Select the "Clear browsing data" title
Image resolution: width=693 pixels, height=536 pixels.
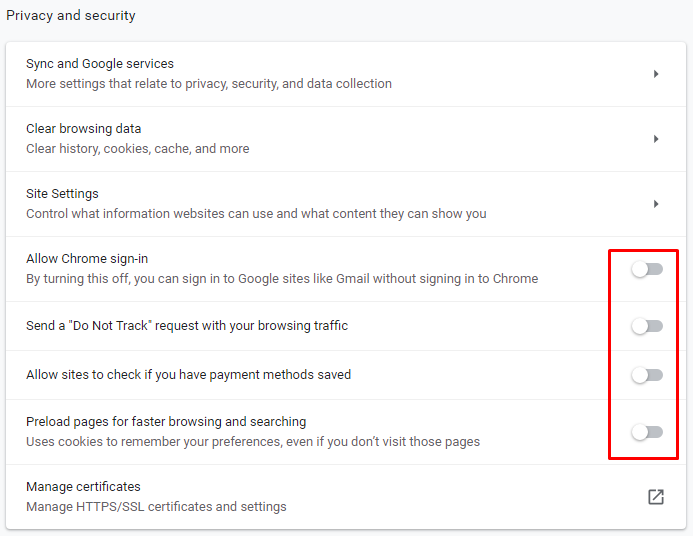pyautogui.click(x=84, y=129)
